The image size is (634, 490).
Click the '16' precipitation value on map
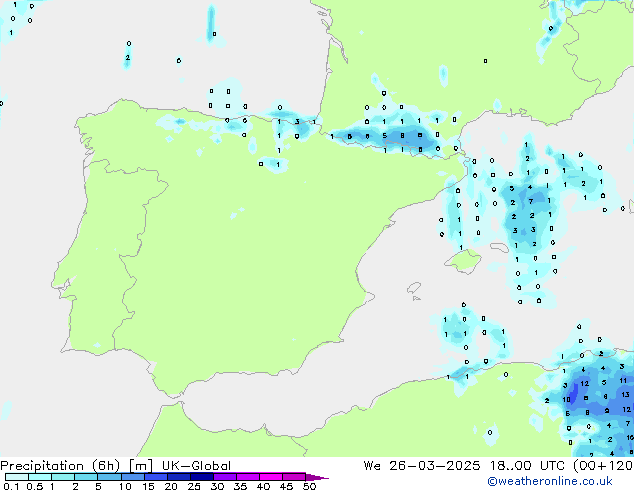click(x=630, y=438)
